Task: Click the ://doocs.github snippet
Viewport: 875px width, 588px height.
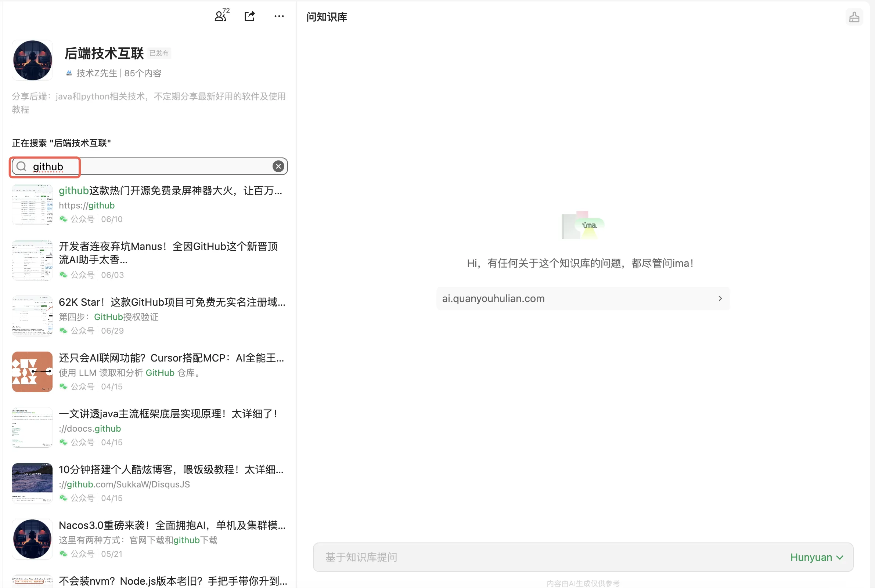Action: tap(90, 429)
